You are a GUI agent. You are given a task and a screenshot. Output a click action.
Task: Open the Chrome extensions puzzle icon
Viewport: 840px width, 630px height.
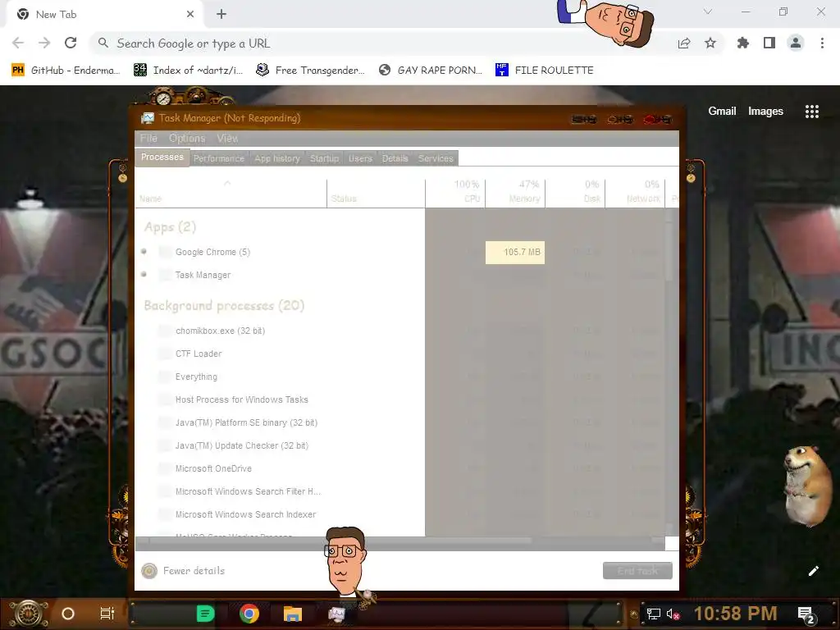[x=743, y=43]
